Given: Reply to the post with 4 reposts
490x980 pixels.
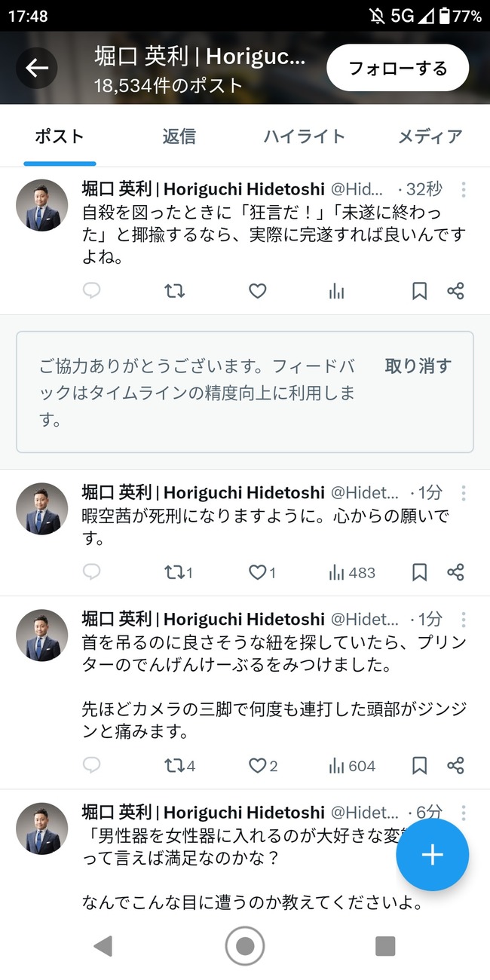Looking at the screenshot, I should click(91, 766).
